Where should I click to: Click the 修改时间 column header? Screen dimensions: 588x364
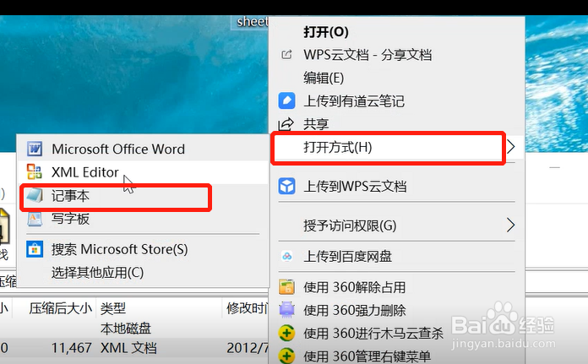point(248,308)
